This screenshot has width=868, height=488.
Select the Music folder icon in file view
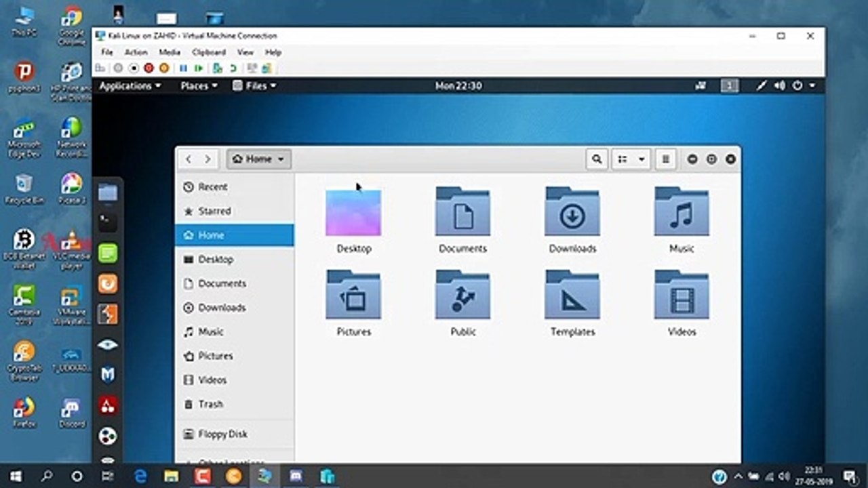682,211
